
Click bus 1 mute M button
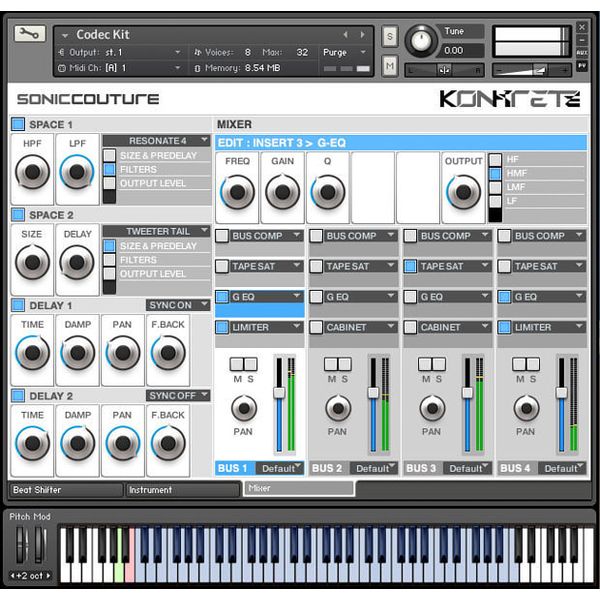click(237, 364)
